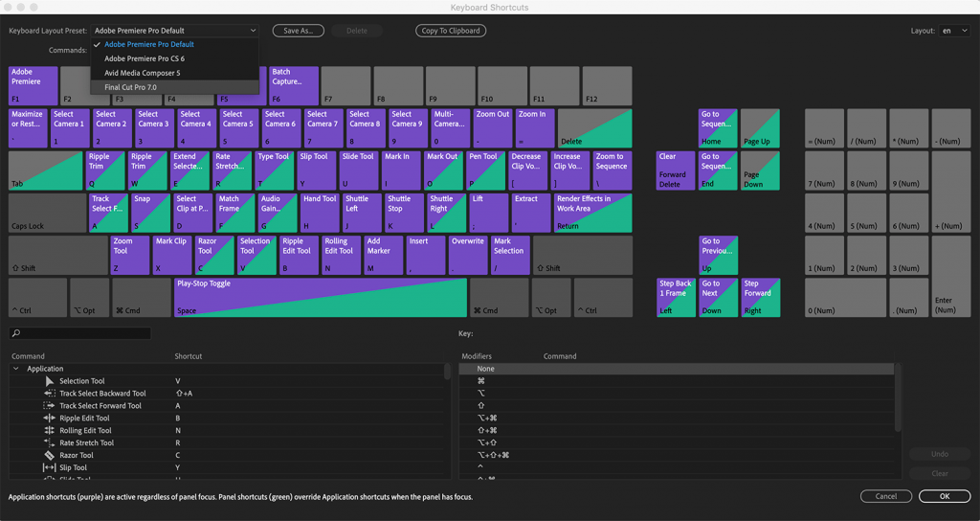980x521 pixels.
Task: Select the Adobe Premiere F1 key
Action: [x=33, y=85]
